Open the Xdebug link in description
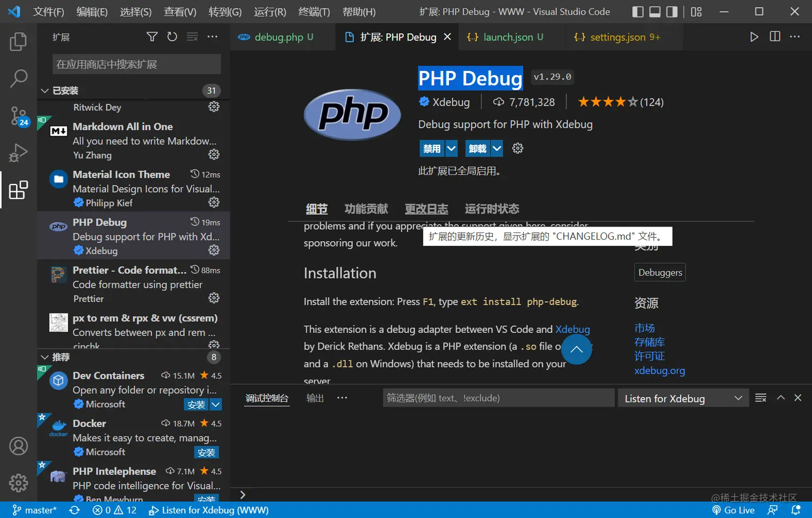 tap(572, 329)
